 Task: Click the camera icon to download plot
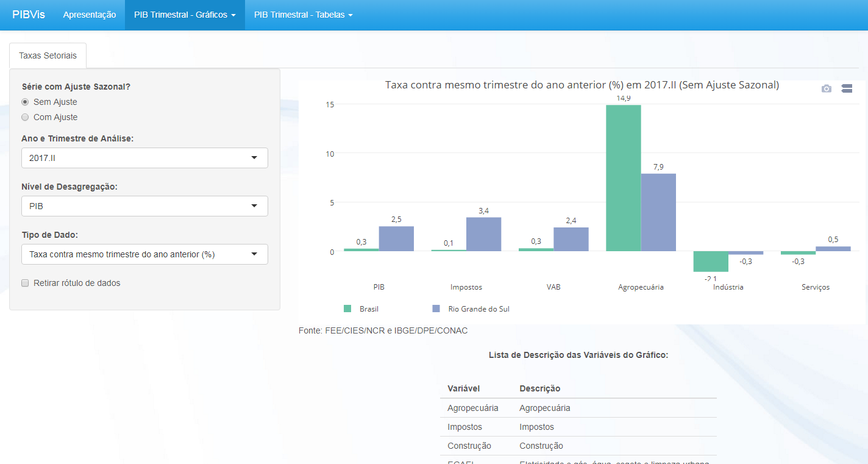(x=826, y=88)
